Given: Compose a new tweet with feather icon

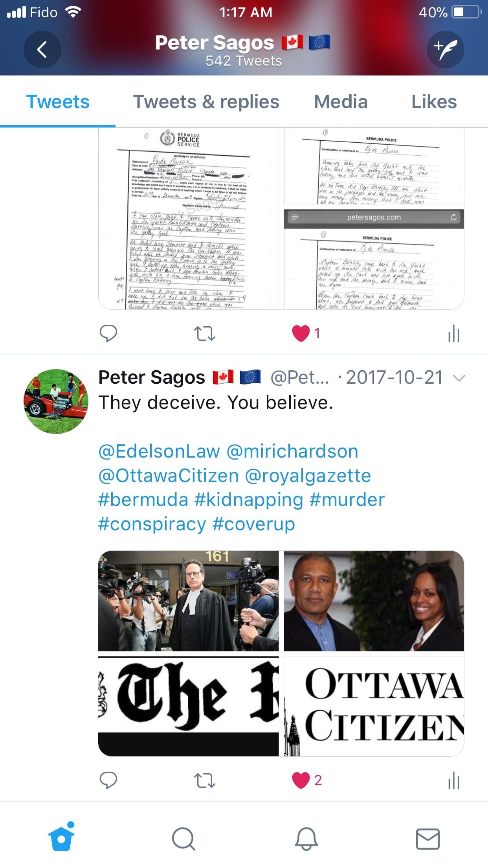Looking at the screenshot, I should pyautogui.click(x=446, y=50).
